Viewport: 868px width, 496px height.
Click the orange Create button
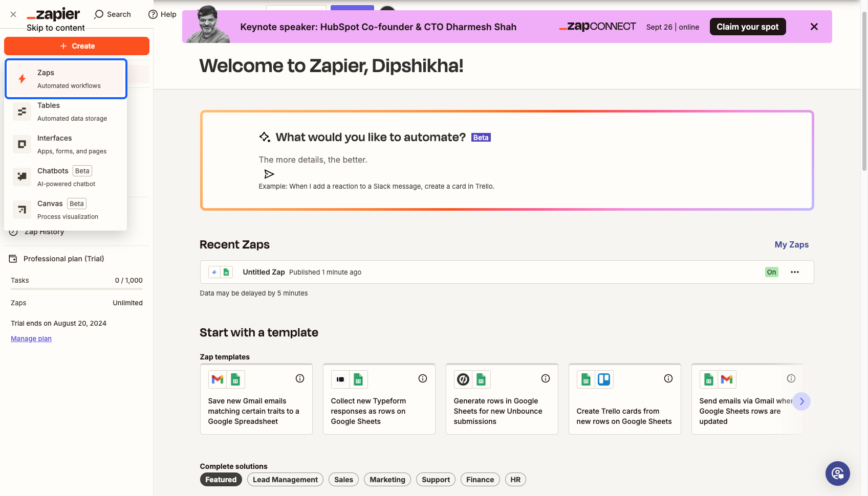coord(77,46)
